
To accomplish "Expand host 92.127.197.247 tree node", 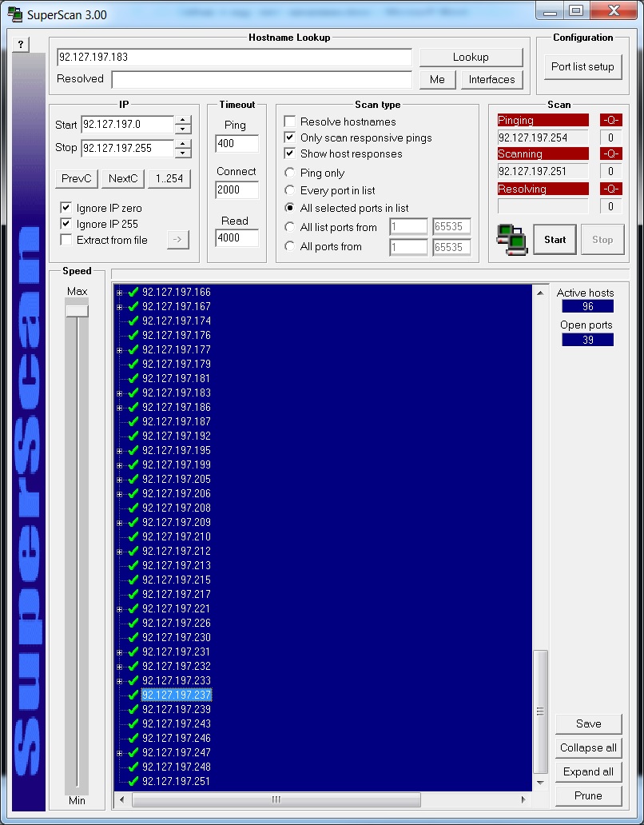I will [x=119, y=753].
